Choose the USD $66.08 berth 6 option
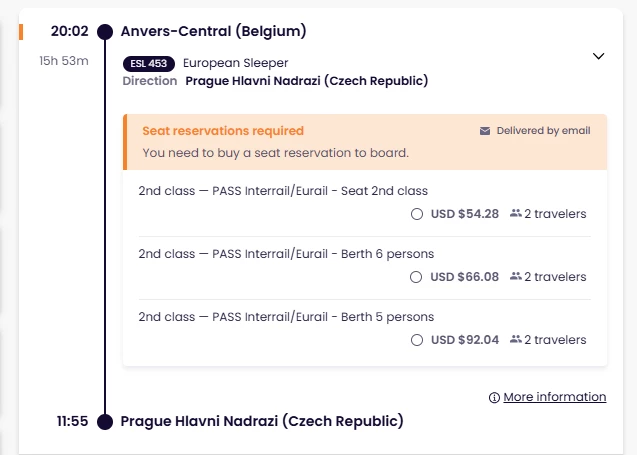The image size is (637, 455). (x=417, y=277)
